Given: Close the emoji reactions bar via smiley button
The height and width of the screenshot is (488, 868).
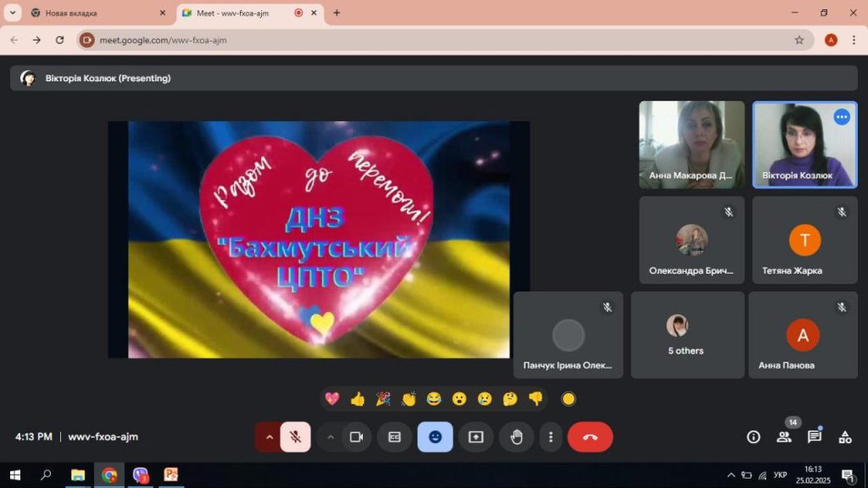Looking at the screenshot, I should [x=435, y=437].
